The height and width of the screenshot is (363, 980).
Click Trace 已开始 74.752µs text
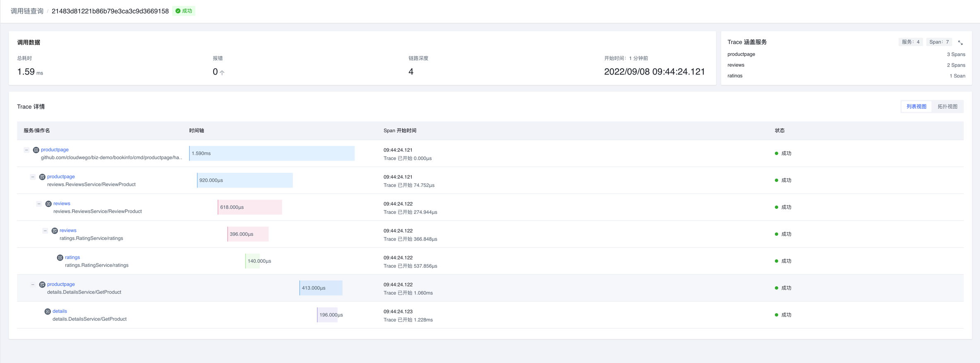[409, 185]
